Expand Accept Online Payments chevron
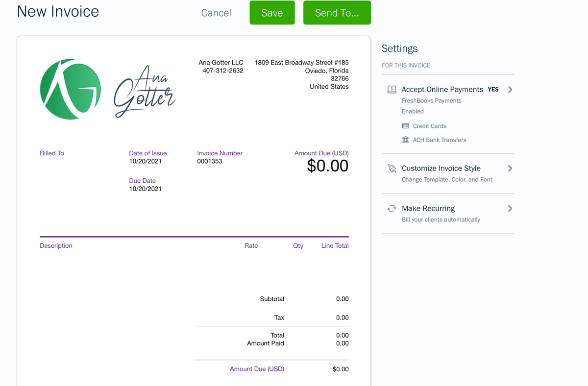 510,90
